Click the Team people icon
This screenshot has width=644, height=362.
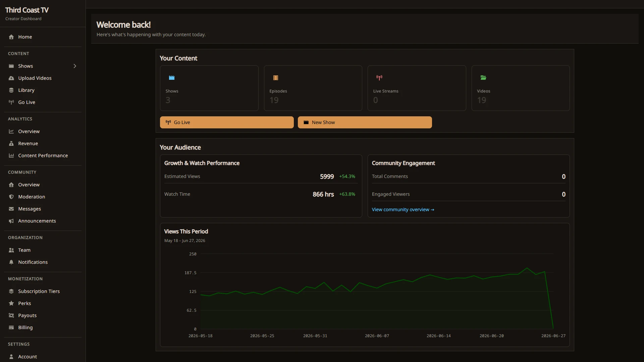tap(11, 250)
